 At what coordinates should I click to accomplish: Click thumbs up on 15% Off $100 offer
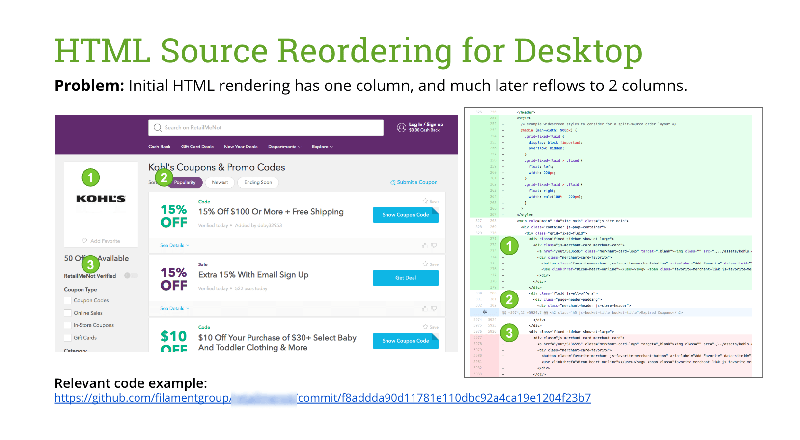pyautogui.click(x=424, y=246)
